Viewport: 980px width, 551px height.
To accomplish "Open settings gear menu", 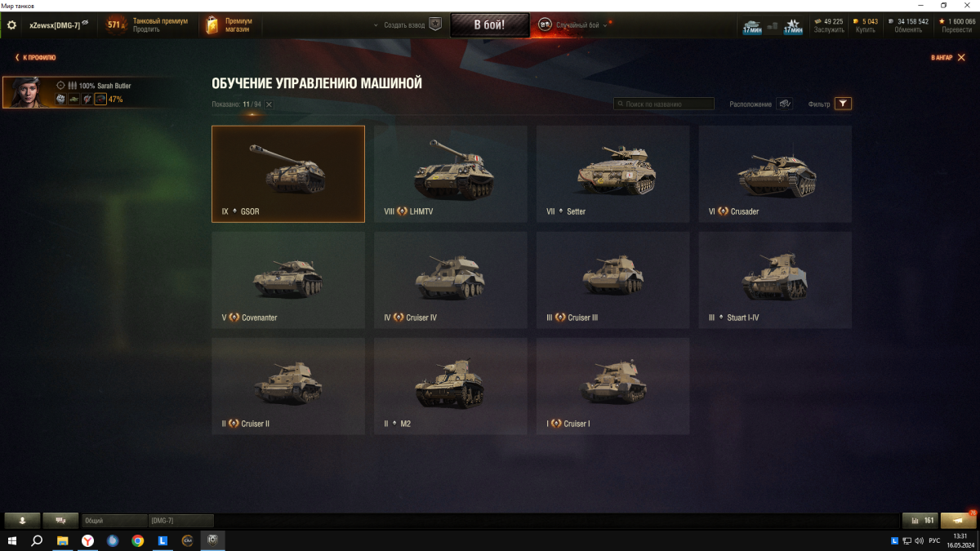I will [11, 25].
